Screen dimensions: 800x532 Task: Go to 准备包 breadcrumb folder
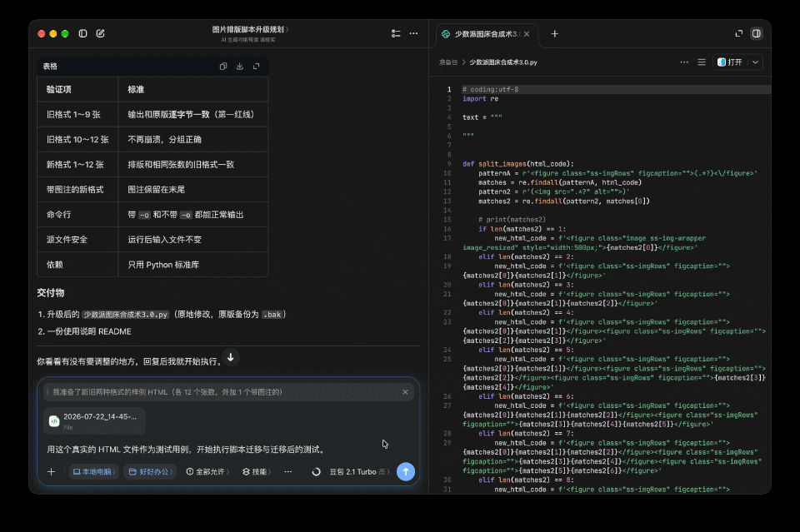(448, 62)
